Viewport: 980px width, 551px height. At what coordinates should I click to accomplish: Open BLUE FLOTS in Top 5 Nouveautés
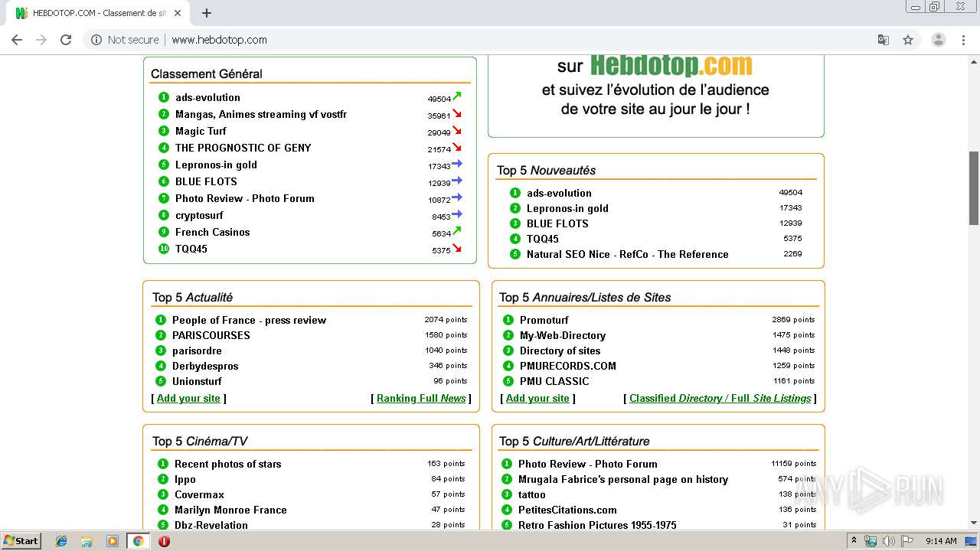(557, 223)
